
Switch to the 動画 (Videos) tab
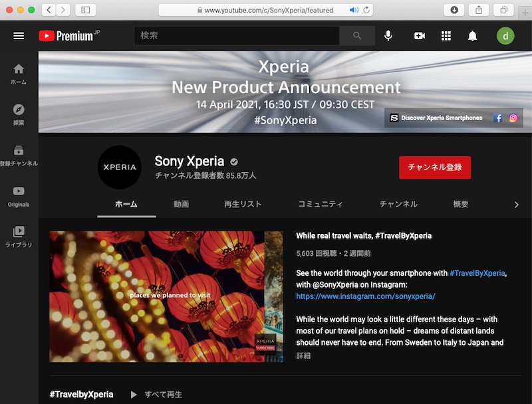coord(182,205)
